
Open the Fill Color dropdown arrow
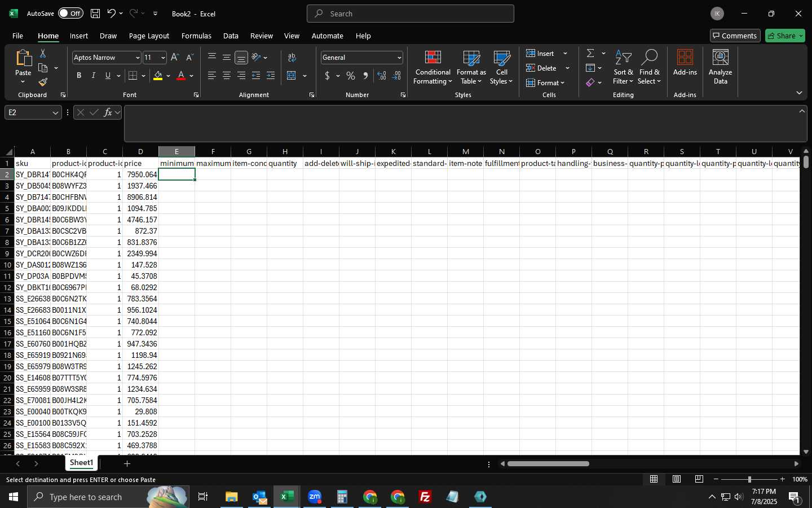tap(168, 76)
